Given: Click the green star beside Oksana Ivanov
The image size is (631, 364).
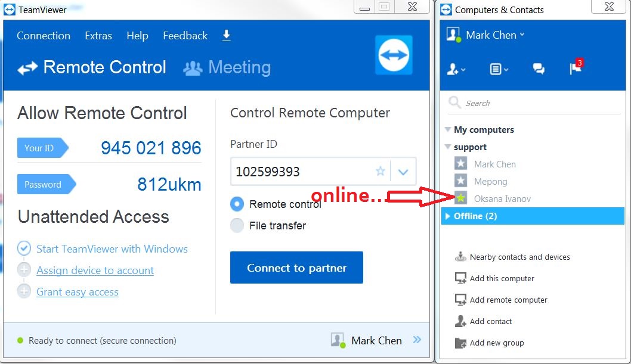Looking at the screenshot, I should [x=461, y=198].
